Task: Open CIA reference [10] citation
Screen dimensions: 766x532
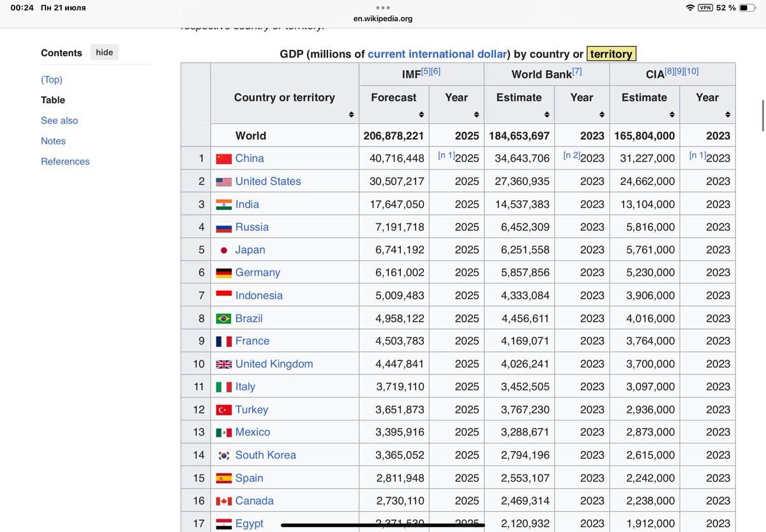Action: 691,71
